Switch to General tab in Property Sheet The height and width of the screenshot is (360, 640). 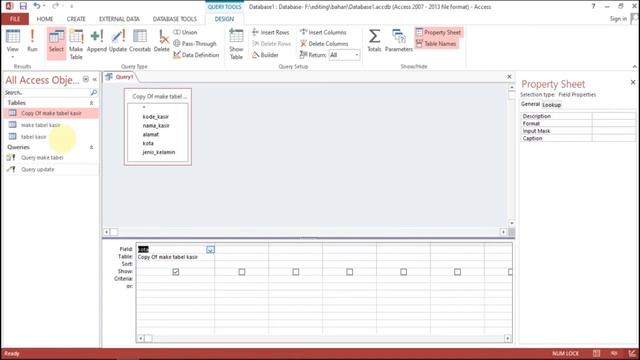pyautogui.click(x=531, y=104)
